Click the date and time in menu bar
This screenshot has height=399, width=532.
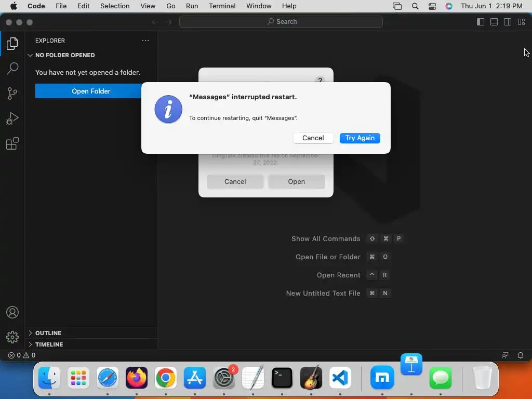pos(491,6)
